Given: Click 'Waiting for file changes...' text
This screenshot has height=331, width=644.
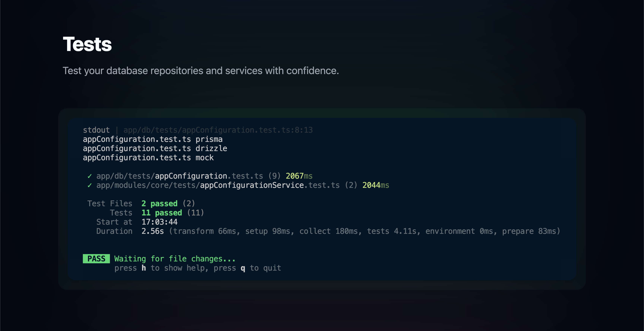Looking at the screenshot, I should [x=175, y=259].
